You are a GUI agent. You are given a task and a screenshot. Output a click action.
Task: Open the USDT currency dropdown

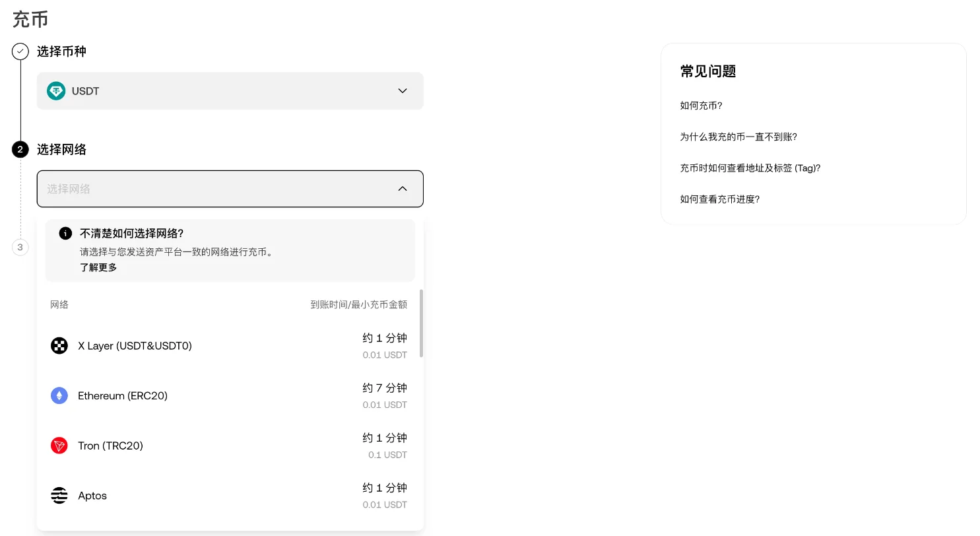(230, 91)
